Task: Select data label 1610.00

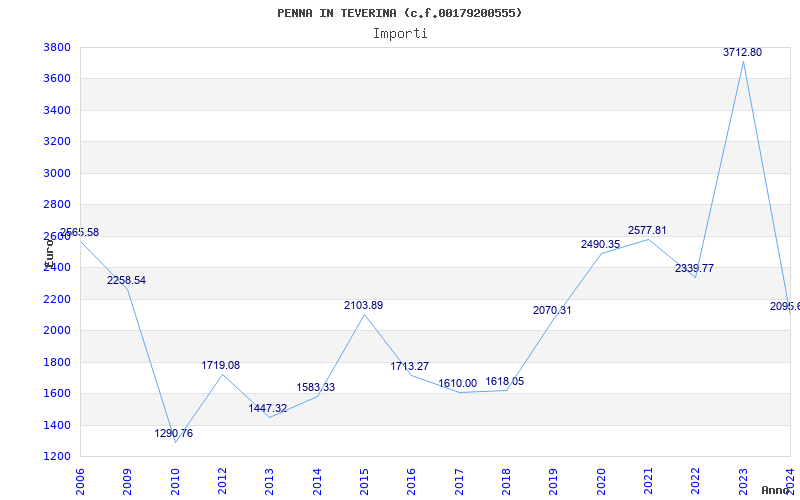Action: coord(458,383)
